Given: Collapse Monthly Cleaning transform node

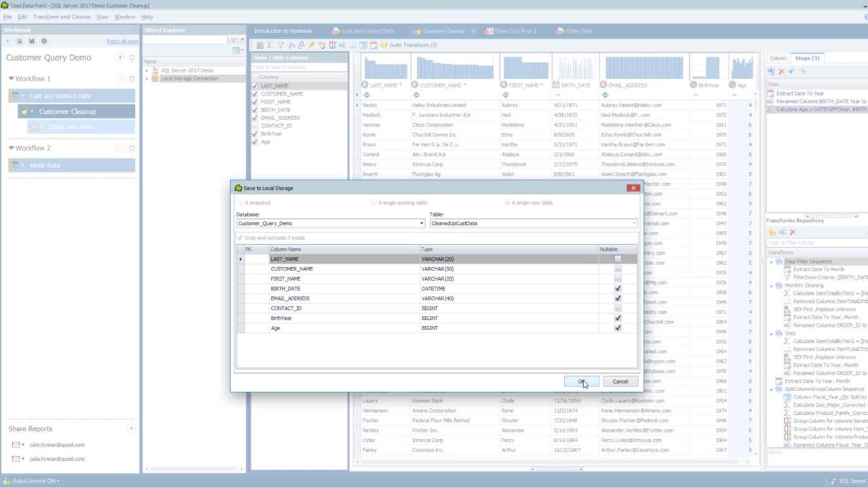Looking at the screenshot, I should [x=771, y=285].
